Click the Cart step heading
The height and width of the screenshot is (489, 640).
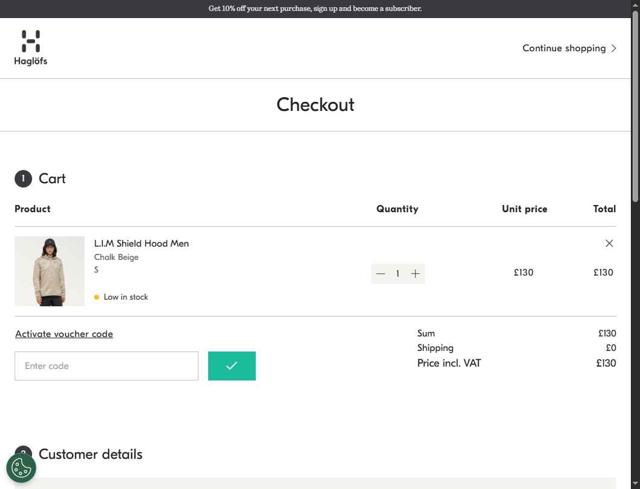pyautogui.click(x=52, y=178)
